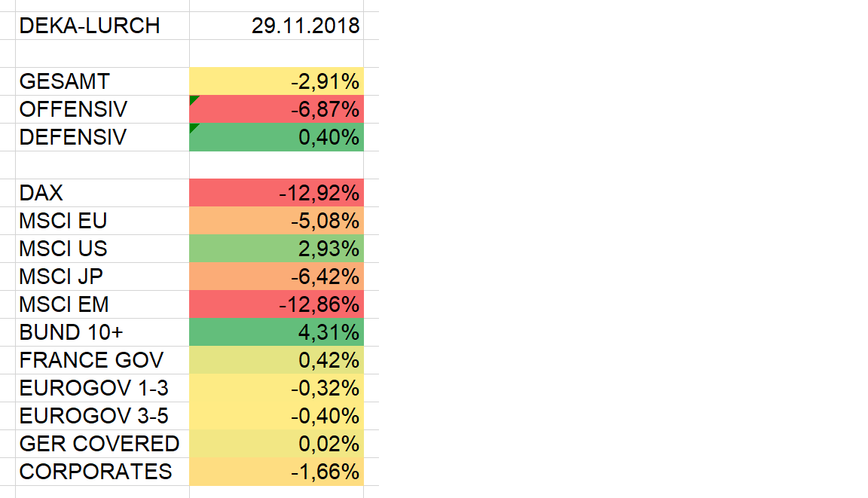
Task: Select the EUROGOV 1-3 value -0,32%
Action: 276,388
